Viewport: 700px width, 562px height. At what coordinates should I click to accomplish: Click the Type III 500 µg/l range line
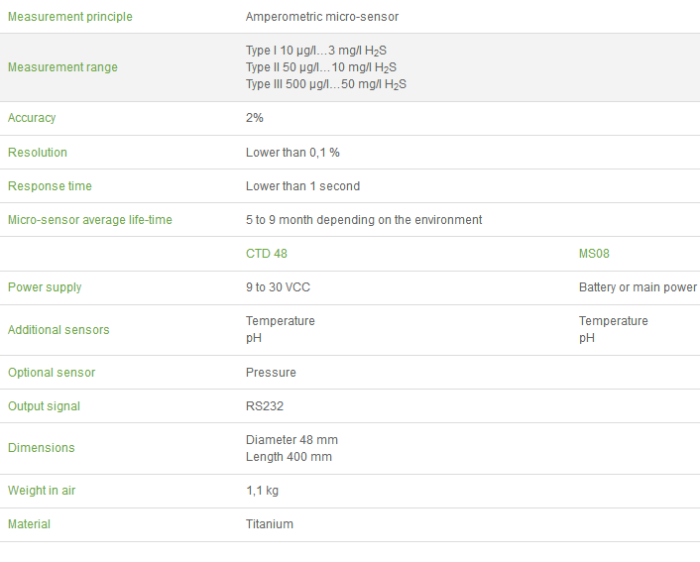(326, 85)
